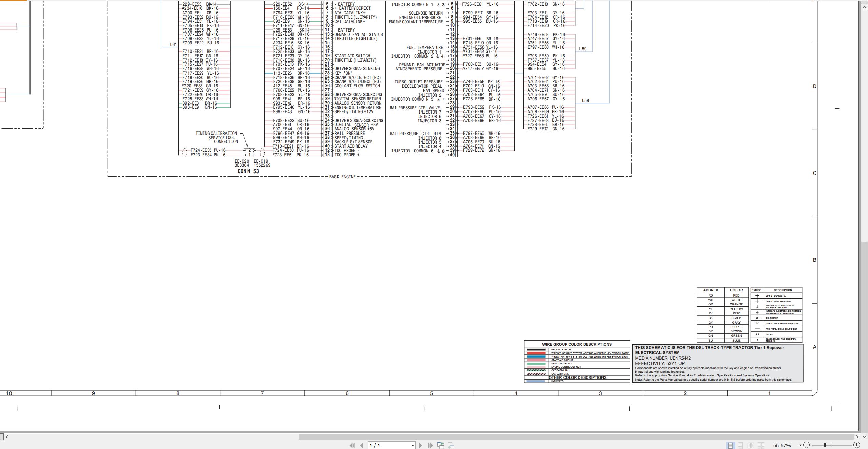
Task: Click grid row letter C
Action: pos(815,173)
